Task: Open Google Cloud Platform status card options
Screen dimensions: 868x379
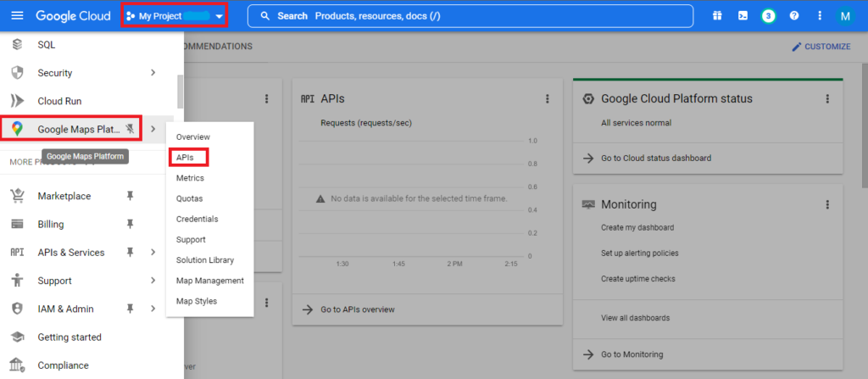Action: [x=827, y=98]
